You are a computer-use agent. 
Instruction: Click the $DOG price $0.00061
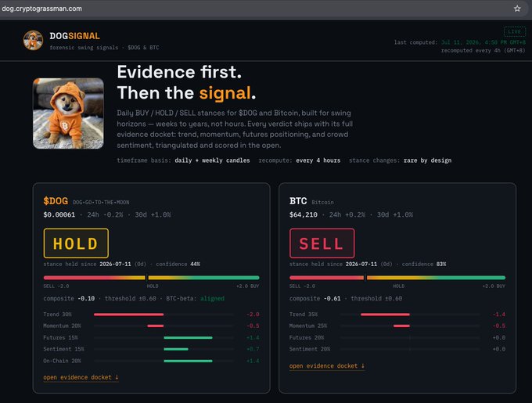point(59,214)
